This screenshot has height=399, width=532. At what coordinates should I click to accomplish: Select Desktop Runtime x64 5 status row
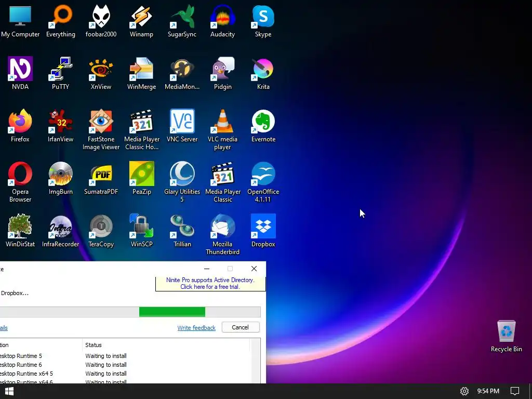pyautogui.click(x=125, y=374)
